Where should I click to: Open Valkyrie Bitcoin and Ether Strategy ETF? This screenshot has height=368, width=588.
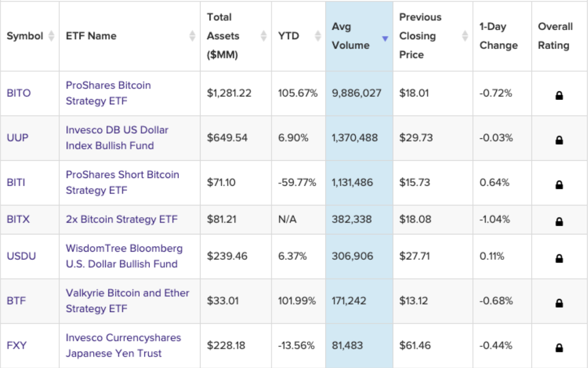point(127,301)
